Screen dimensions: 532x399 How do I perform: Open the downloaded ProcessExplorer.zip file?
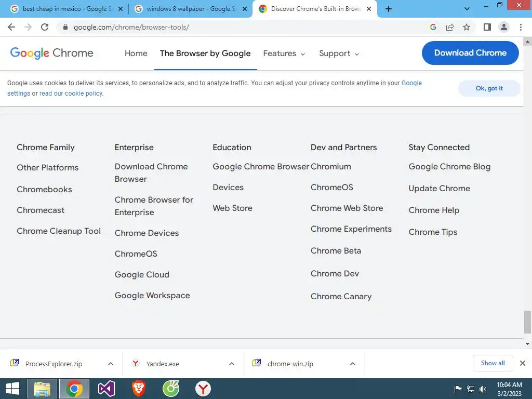pos(54,364)
